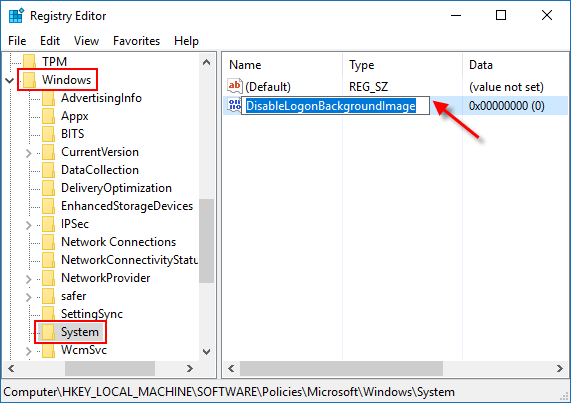
Task: Expand the IPSec key
Action: click(29, 225)
